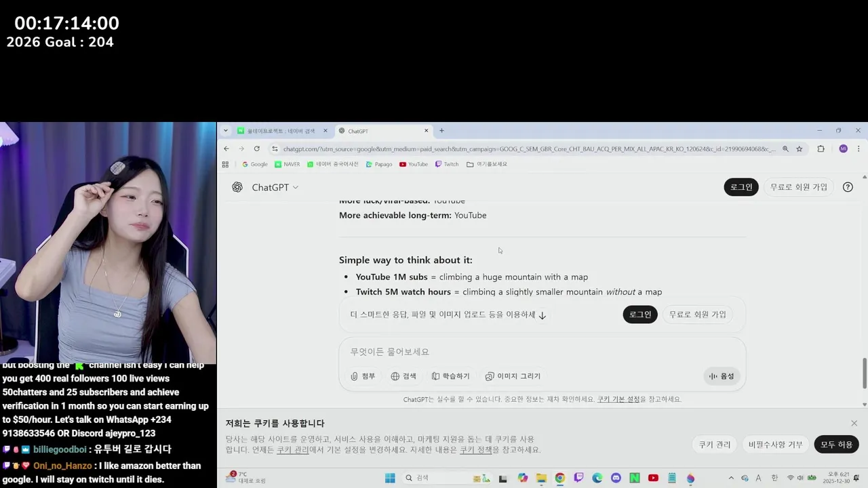Click 비필수사항 거부 button
868x488 pixels.
coord(775,445)
